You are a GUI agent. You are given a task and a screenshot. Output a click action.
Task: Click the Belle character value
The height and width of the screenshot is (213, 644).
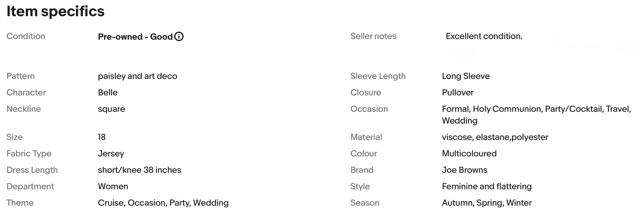[x=108, y=92]
